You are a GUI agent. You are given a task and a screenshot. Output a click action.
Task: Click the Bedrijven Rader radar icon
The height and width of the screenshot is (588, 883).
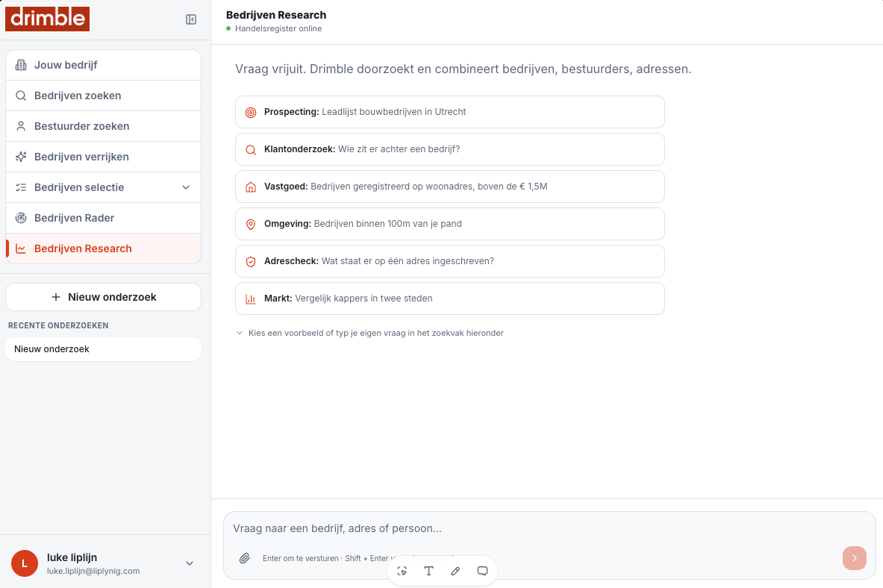pyautogui.click(x=21, y=218)
